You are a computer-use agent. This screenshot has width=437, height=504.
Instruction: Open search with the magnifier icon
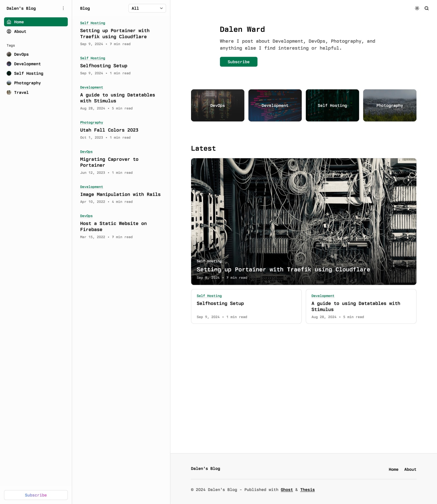point(426,8)
